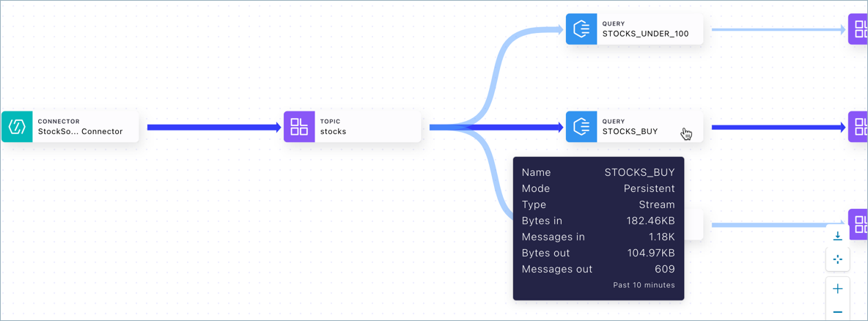This screenshot has width=868, height=321.
Task: Click the purple stocks topic icon
Action: (x=299, y=127)
